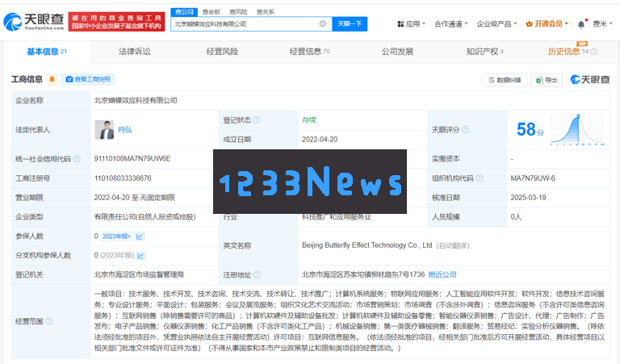Click the 存续 registration status
620x364 pixels.
coord(309,119)
